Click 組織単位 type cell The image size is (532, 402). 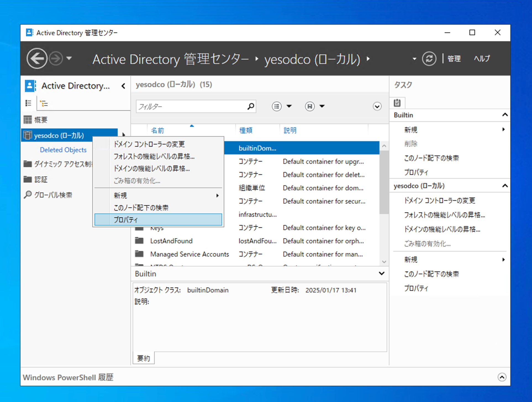tap(252, 188)
